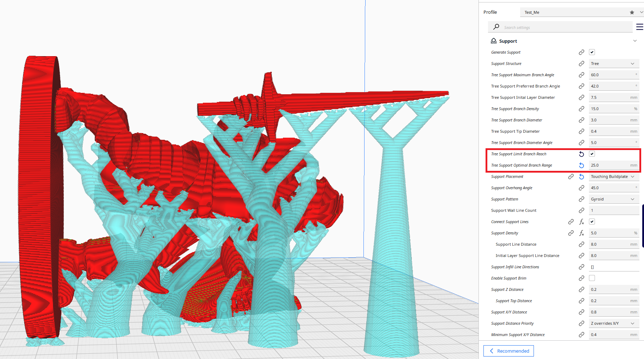The width and height of the screenshot is (644, 359).
Task: Toggle Generate Support checkbox
Action: coord(592,52)
